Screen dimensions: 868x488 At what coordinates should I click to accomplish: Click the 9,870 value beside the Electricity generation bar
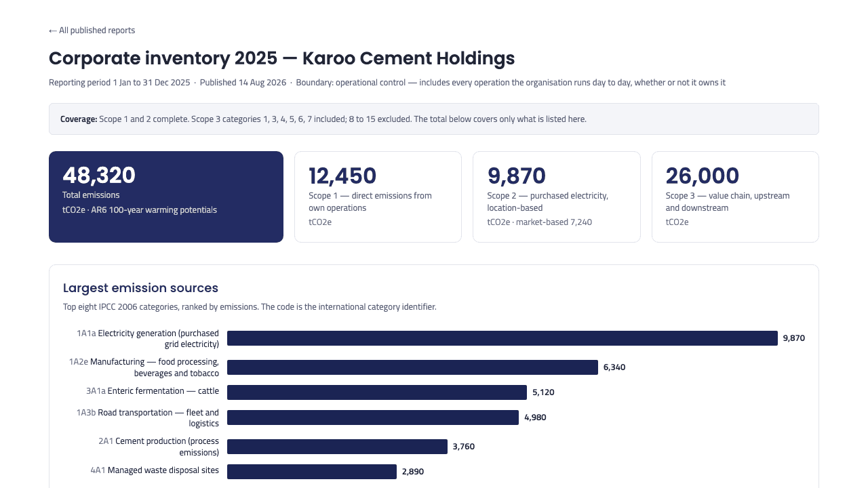[x=794, y=338]
